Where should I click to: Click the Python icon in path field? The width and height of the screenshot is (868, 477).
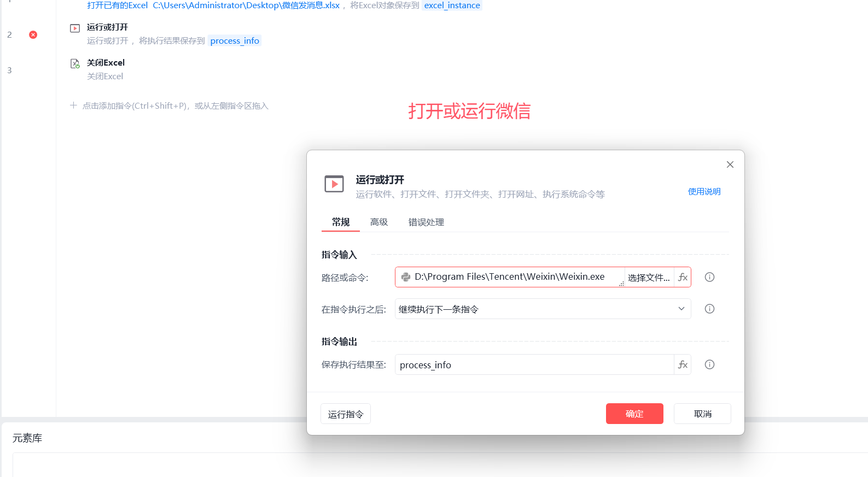coord(406,277)
